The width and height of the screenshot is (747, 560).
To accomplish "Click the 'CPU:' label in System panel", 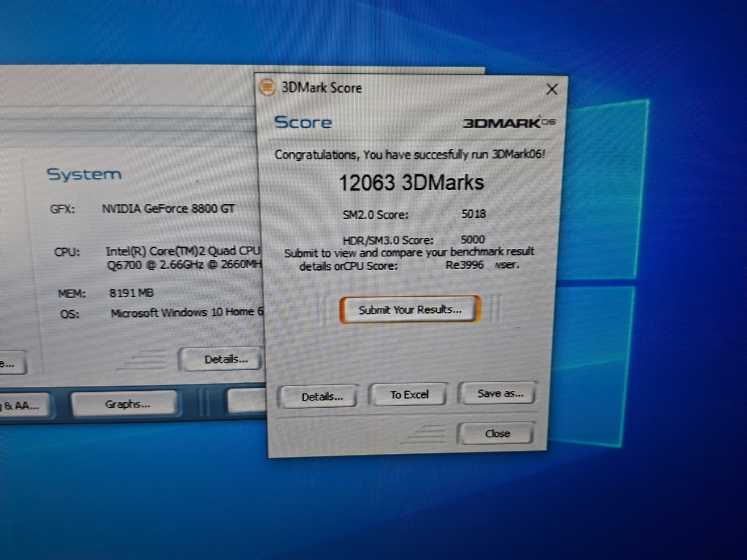I will [67, 252].
